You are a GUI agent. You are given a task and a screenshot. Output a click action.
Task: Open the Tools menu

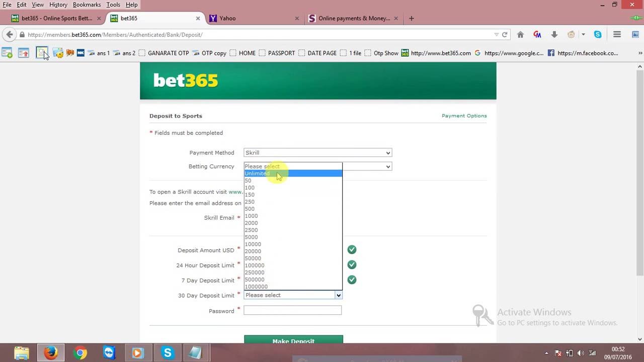click(x=113, y=5)
